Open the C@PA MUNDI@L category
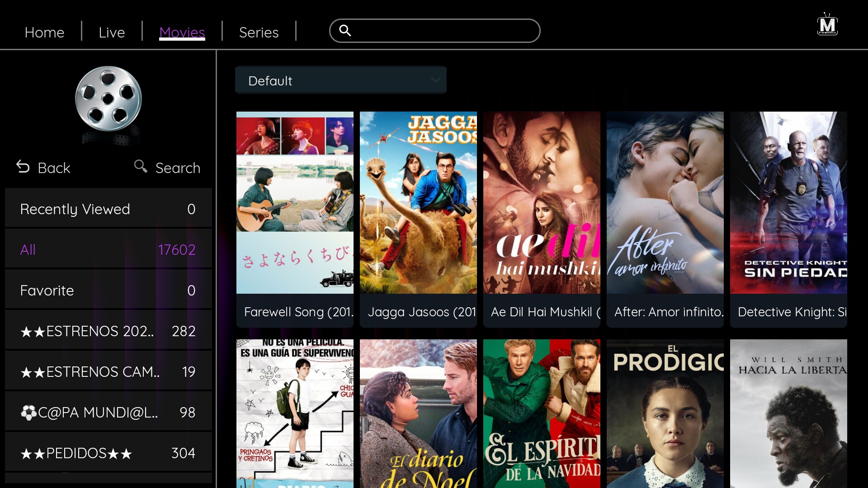This screenshot has height=488, width=868. pos(108,412)
